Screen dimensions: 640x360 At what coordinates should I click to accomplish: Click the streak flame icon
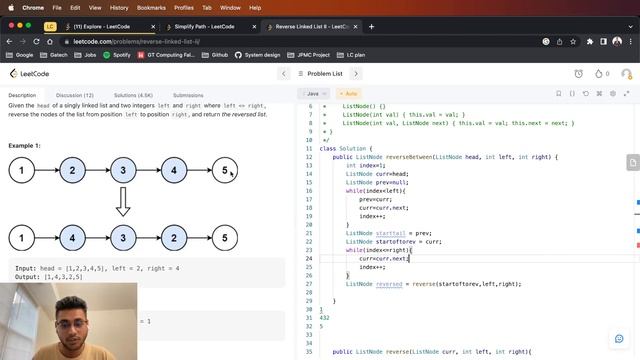[598, 73]
